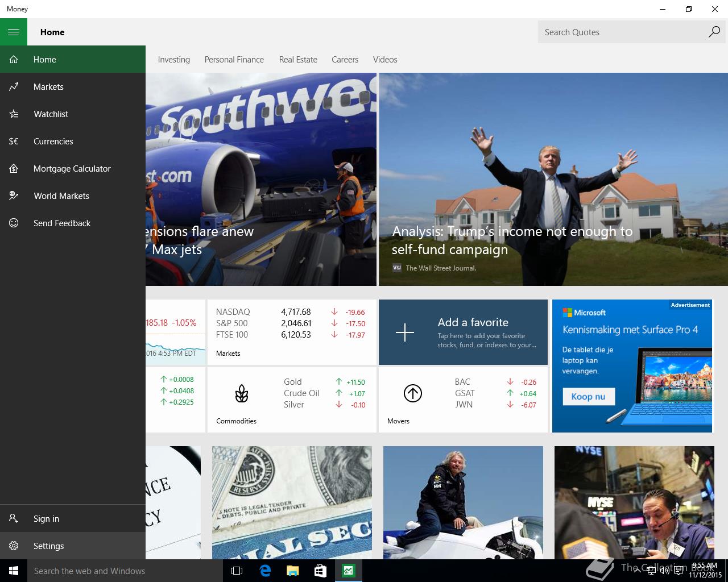Viewport: 728px width, 582px height.
Task: Click The Wall Street Journal source label
Action: 441,268
